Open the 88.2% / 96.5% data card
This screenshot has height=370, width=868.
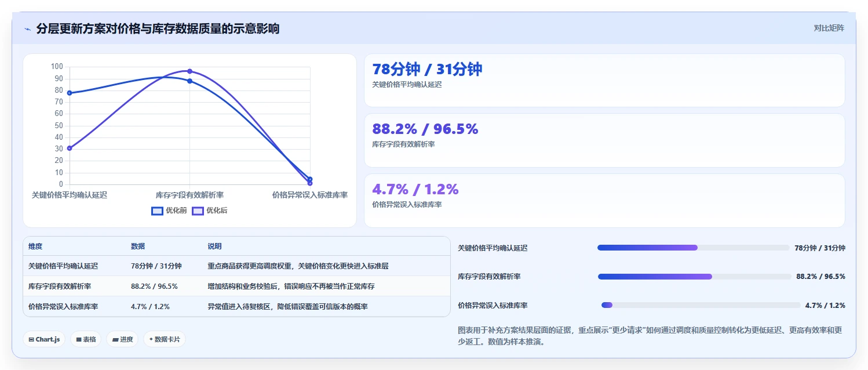[x=604, y=140]
